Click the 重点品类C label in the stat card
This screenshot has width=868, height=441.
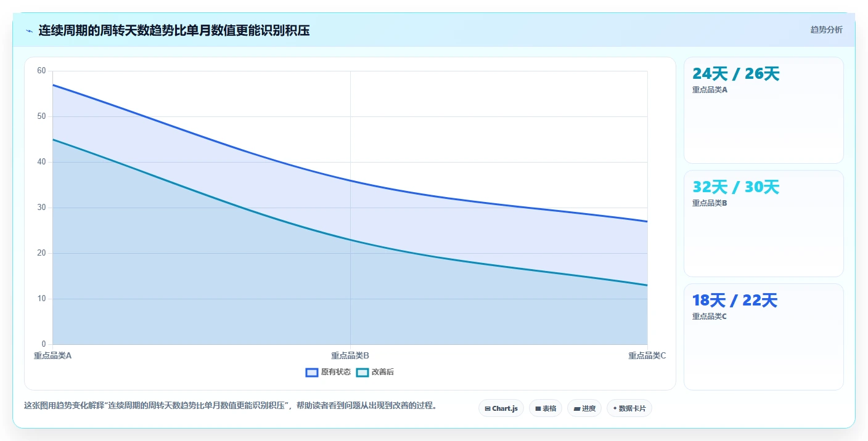tap(710, 317)
